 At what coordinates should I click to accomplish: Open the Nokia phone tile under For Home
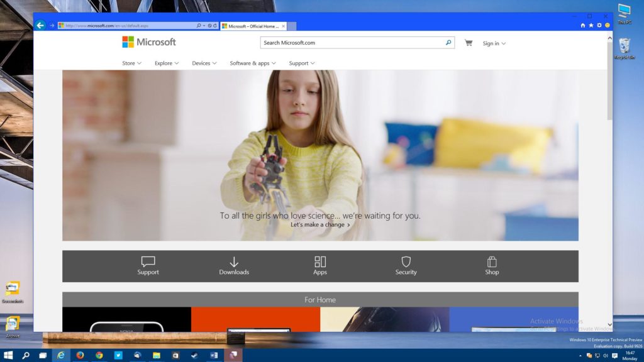126,319
